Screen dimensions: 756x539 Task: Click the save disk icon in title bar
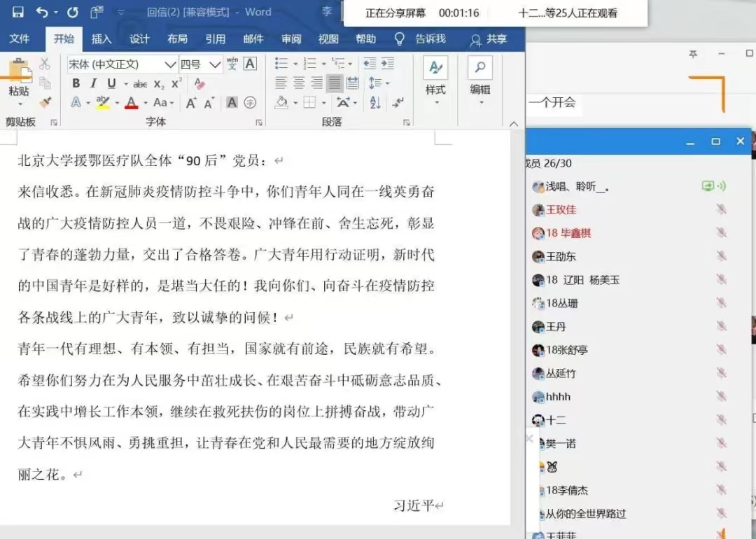click(17, 12)
